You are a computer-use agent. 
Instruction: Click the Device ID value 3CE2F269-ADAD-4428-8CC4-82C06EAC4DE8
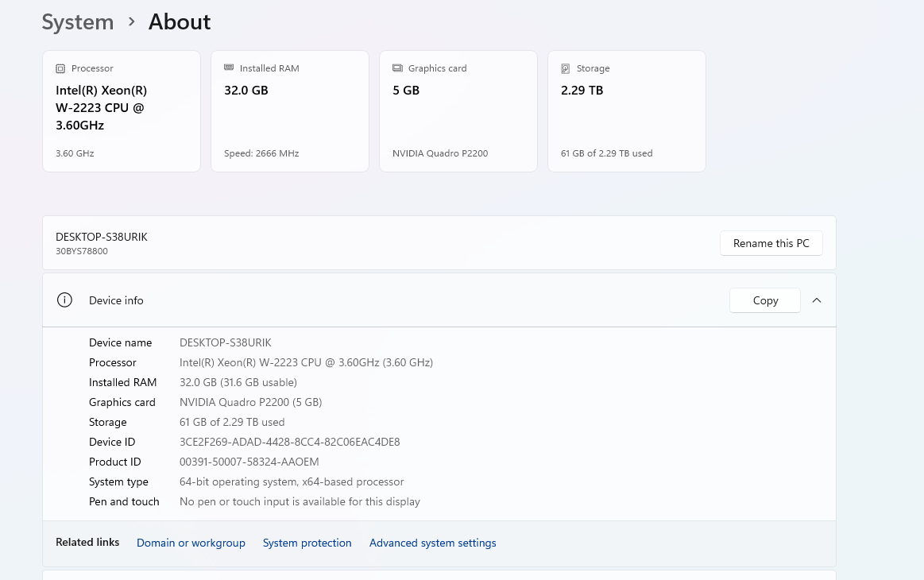pyautogui.click(x=289, y=442)
